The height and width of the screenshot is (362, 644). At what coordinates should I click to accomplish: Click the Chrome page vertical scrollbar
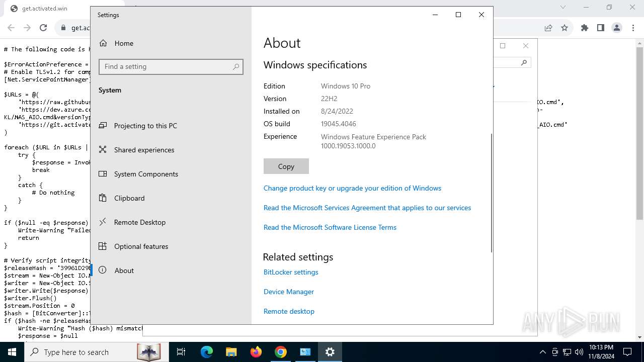pyautogui.click(x=640, y=133)
